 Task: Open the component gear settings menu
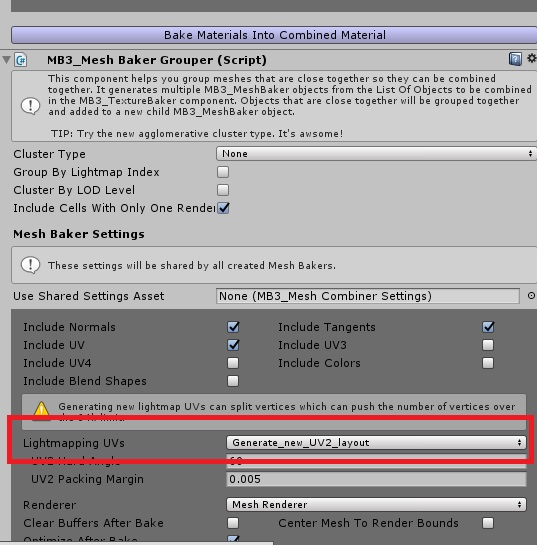(532, 58)
